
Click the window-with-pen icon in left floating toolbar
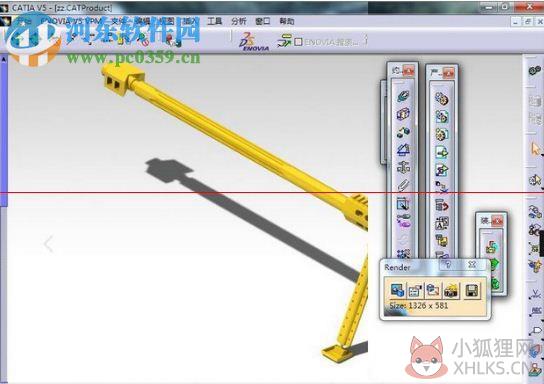coord(403,203)
